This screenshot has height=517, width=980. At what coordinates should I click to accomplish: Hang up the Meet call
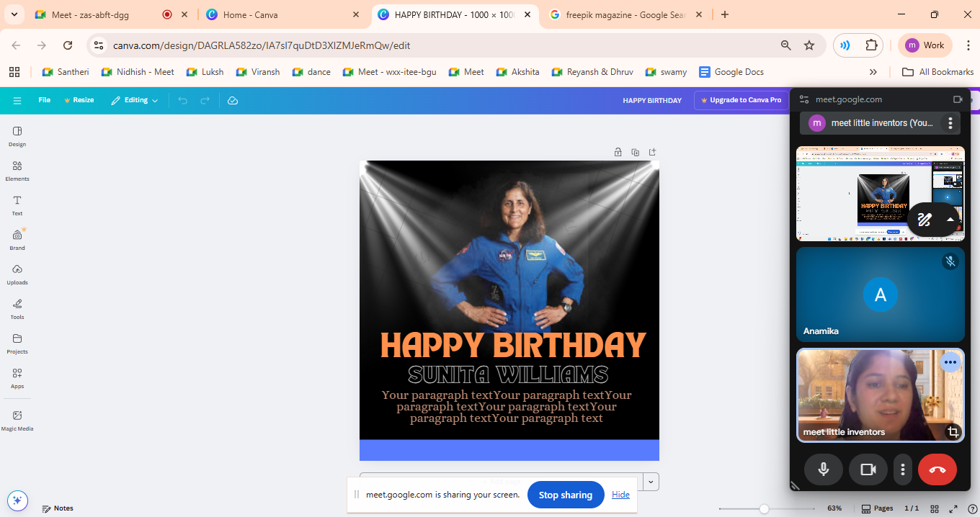(x=937, y=469)
